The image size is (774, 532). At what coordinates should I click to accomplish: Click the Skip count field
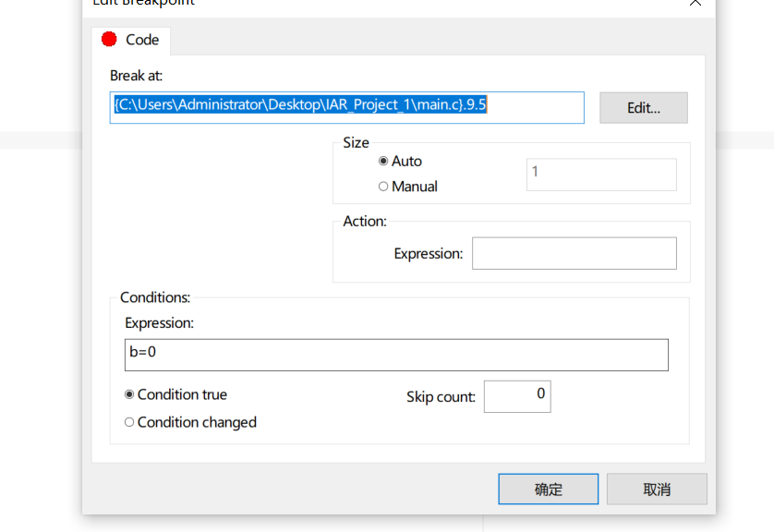tap(517, 396)
